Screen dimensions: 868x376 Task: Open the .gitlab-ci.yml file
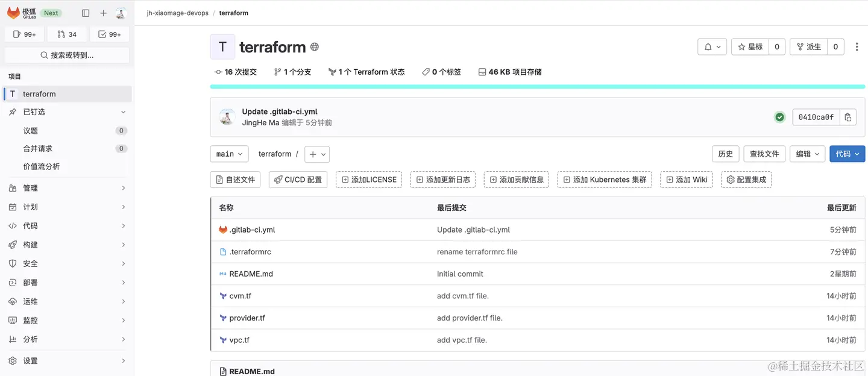(x=252, y=230)
